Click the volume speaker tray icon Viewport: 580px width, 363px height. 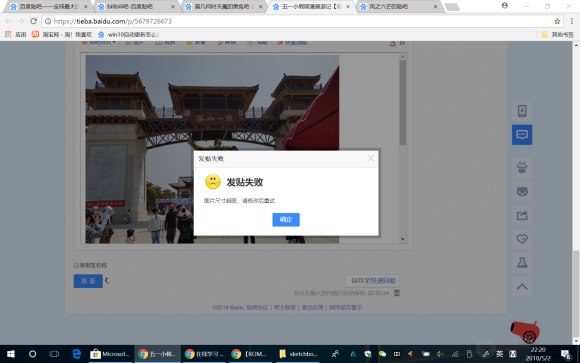[440, 354]
